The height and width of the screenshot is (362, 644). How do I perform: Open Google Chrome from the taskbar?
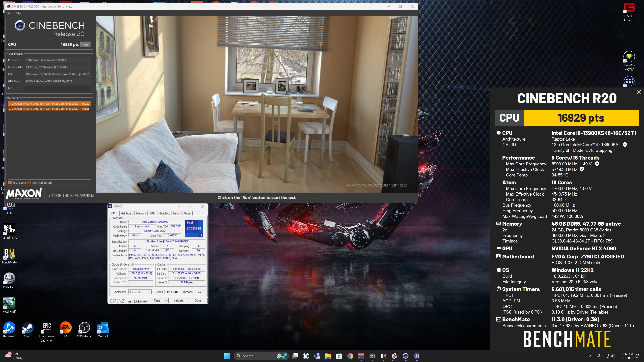(350, 356)
